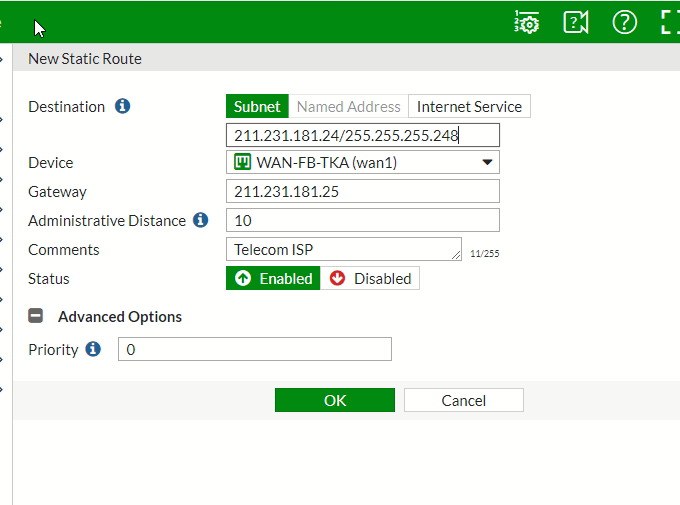Cancel the new static route

click(x=463, y=400)
